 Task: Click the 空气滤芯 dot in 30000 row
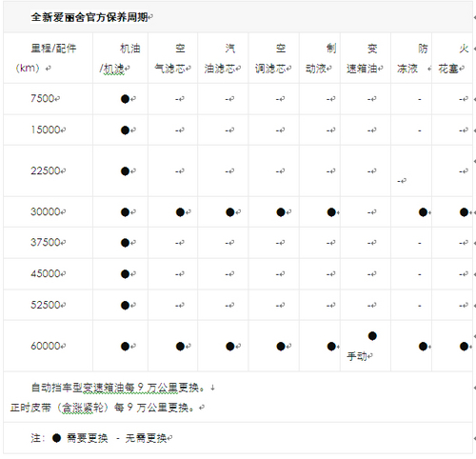pos(180,212)
